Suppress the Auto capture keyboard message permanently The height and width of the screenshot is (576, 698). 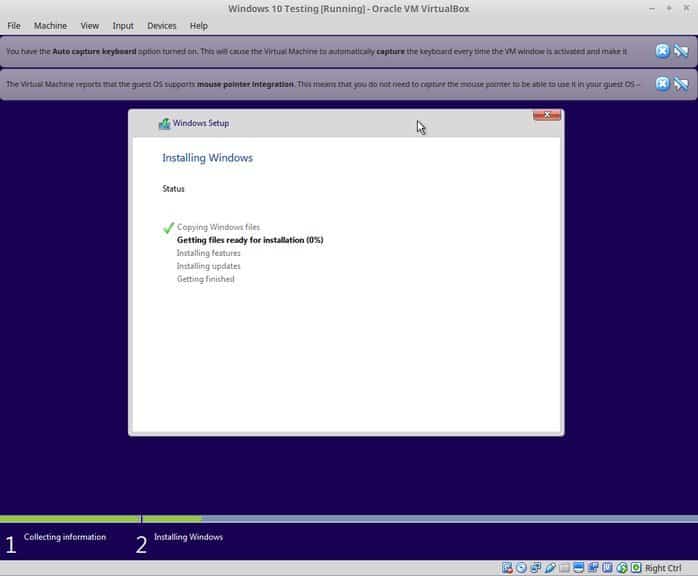(681, 51)
